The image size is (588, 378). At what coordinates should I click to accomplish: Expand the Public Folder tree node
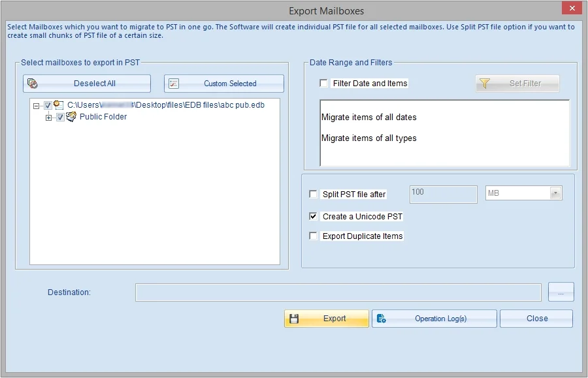pos(48,118)
